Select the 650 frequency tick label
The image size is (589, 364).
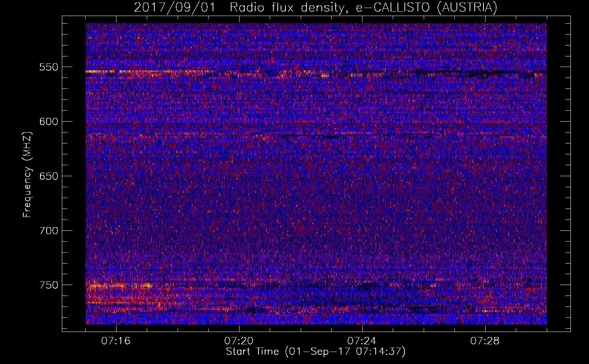tap(49, 176)
